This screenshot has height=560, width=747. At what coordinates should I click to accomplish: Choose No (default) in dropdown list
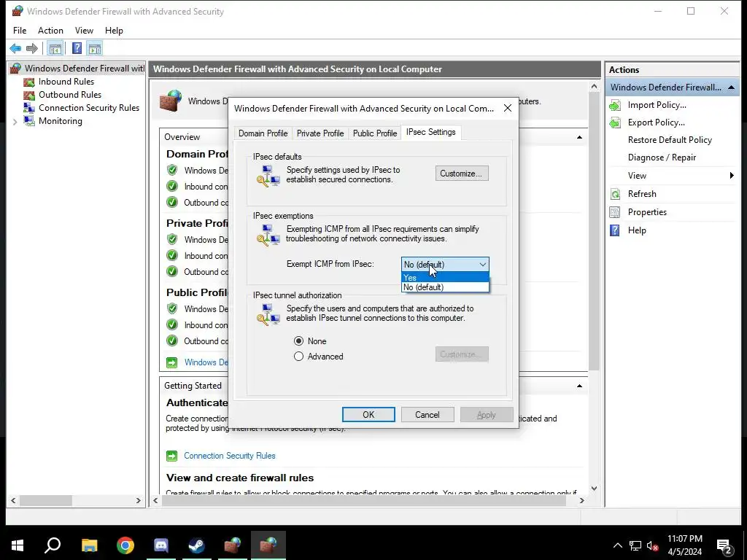click(x=445, y=287)
